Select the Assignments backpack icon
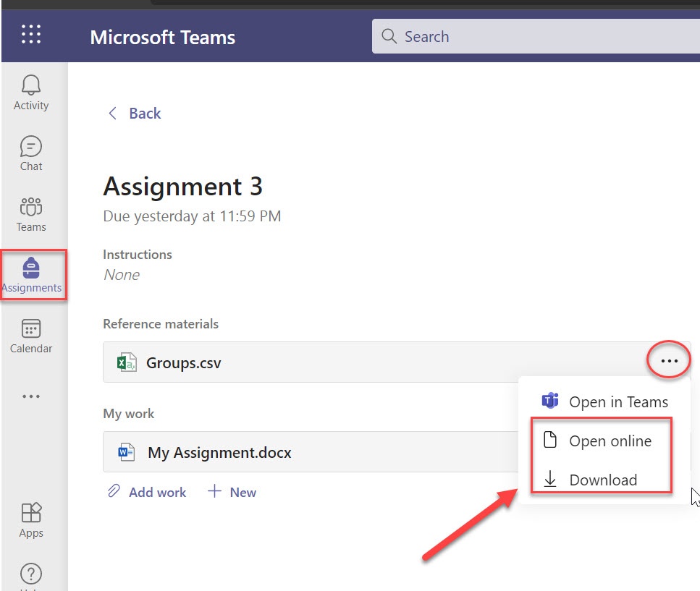 pos(31,268)
